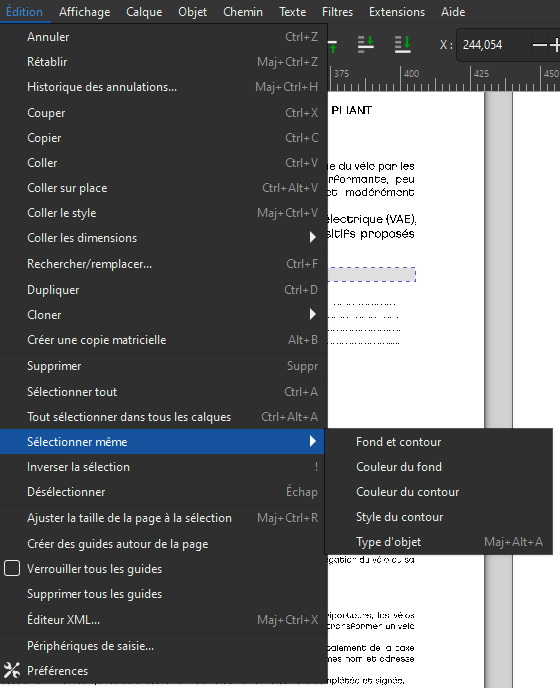This screenshot has width=560, height=688.
Task: Click Annuler in the Édition menu
Action: tap(163, 37)
